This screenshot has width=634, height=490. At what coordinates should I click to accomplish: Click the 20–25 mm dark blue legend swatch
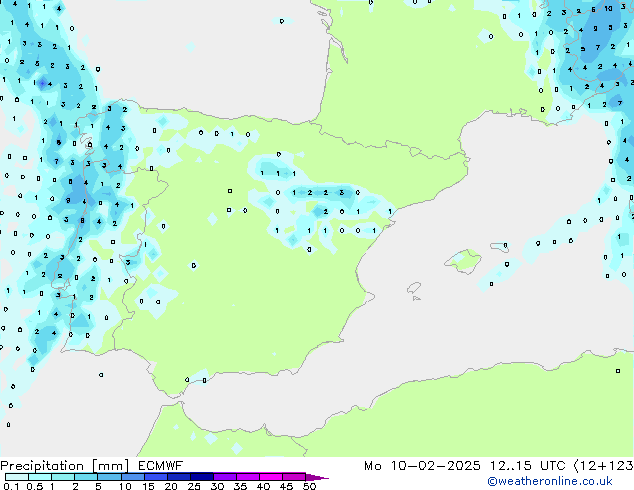click(x=178, y=477)
